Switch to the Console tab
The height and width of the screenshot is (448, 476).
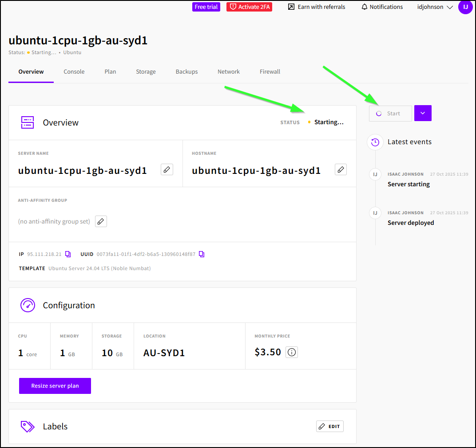coord(74,72)
